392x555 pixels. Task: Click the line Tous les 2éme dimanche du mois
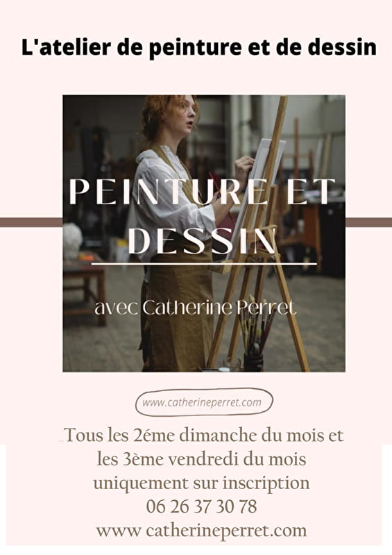point(203,436)
